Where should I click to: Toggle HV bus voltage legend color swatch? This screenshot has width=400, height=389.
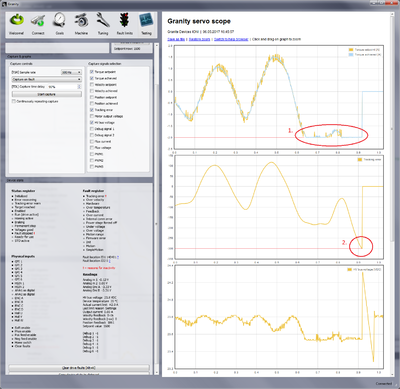click(x=350, y=269)
